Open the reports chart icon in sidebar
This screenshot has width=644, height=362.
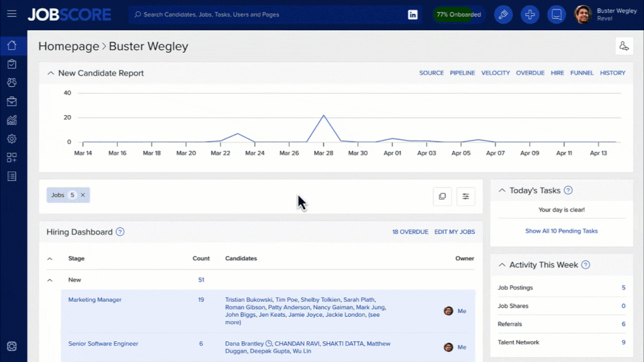click(12, 120)
